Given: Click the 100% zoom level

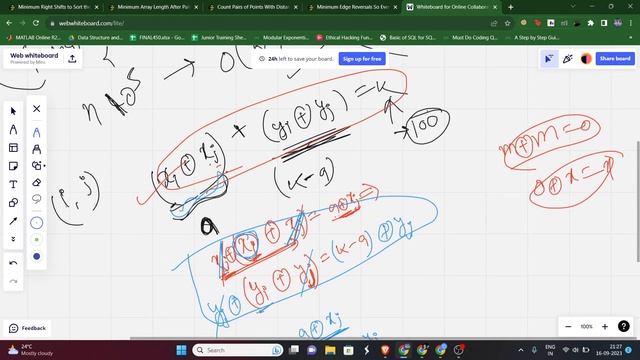Looking at the screenshot, I should click(586, 327).
